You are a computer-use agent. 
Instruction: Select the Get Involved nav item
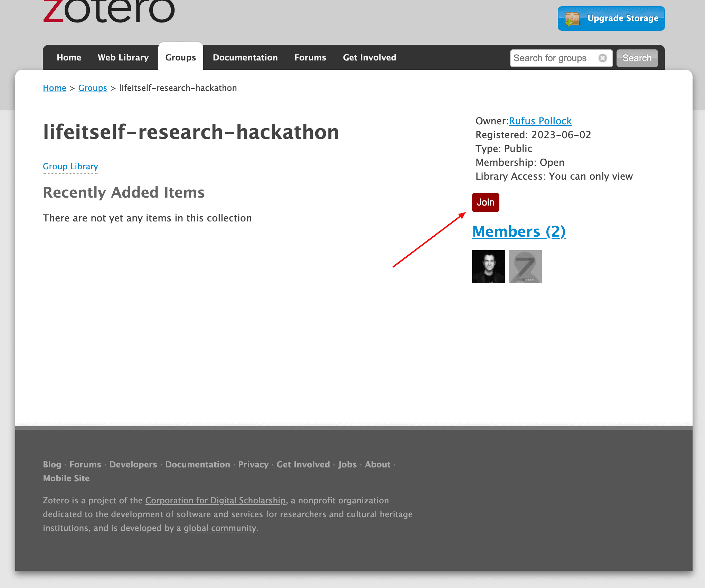tap(369, 57)
